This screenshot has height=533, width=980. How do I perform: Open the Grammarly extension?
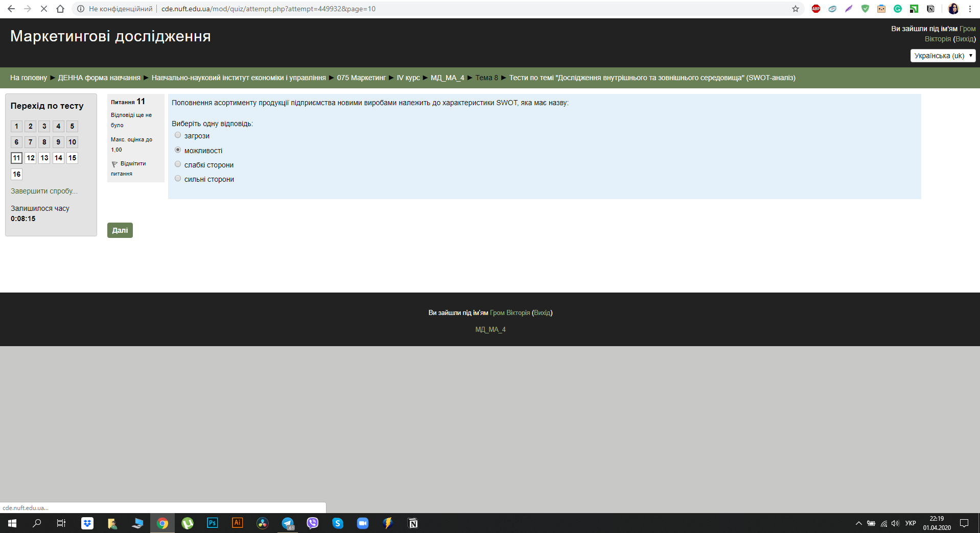[x=898, y=9]
